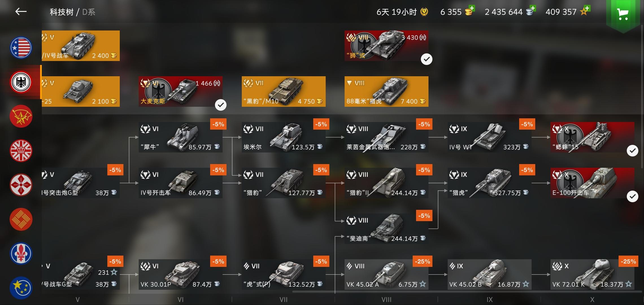Select the German D系 nation tab
This screenshot has height=305, width=644.
click(21, 82)
